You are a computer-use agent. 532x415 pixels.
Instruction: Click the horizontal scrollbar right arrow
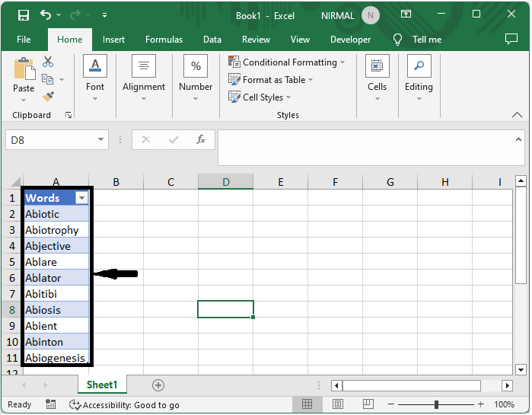507,385
